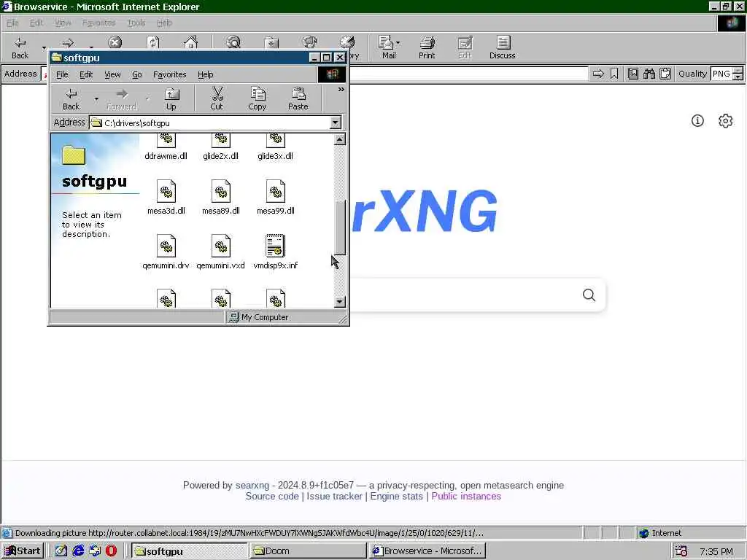
Task: Click the binoculars find icon
Action: pyautogui.click(x=649, y=74)
